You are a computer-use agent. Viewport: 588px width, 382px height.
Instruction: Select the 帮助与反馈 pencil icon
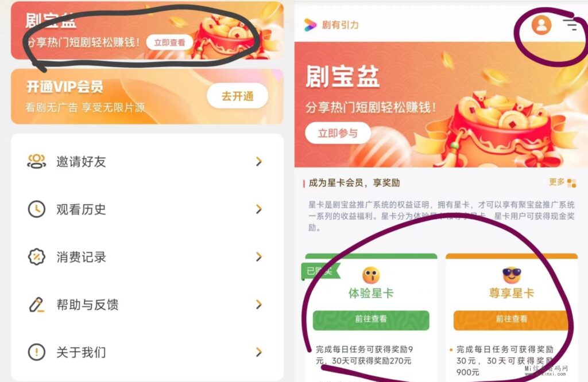coord(36,305)
